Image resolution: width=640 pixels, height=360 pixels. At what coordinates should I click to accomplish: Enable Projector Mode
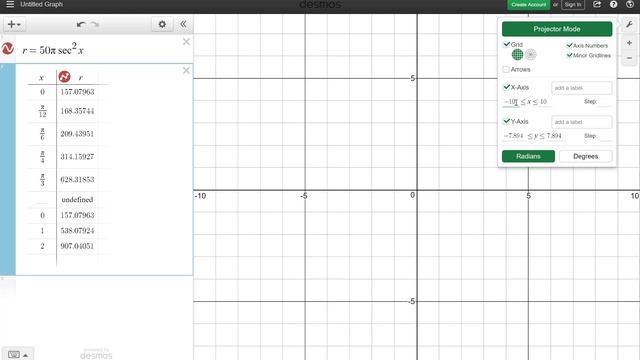[557, 29]
